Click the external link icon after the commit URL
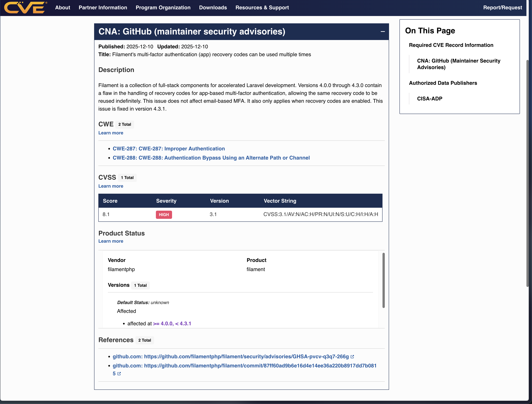 pos(119,374)
